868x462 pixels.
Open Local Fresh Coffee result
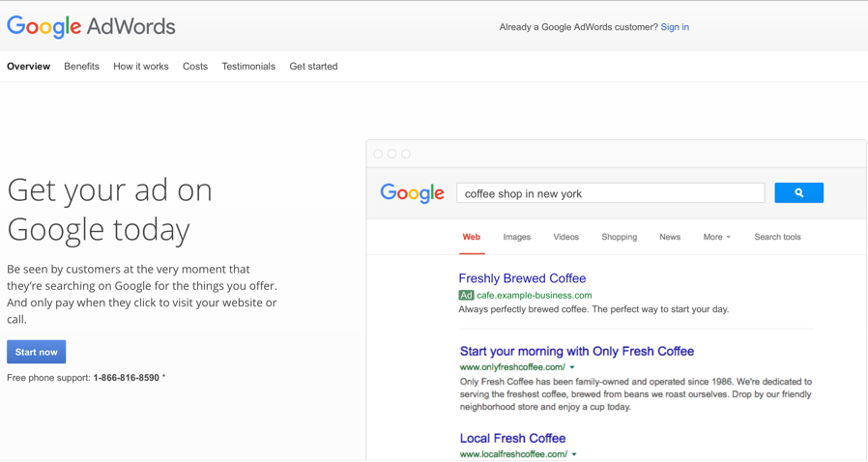[x=512, y=438]
